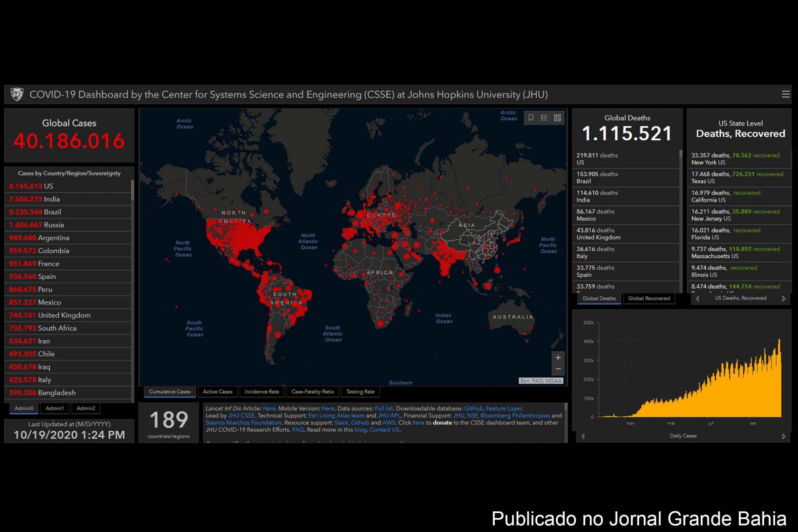This screenshot has height=532, width=798.
Task: Go to next US state panel view
Action: tap(784, 299)
